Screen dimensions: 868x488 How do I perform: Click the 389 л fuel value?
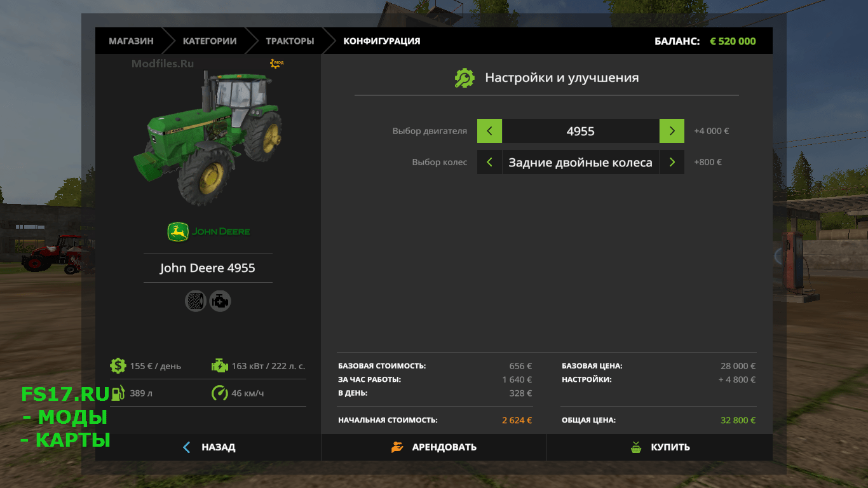tap(141, 393)
